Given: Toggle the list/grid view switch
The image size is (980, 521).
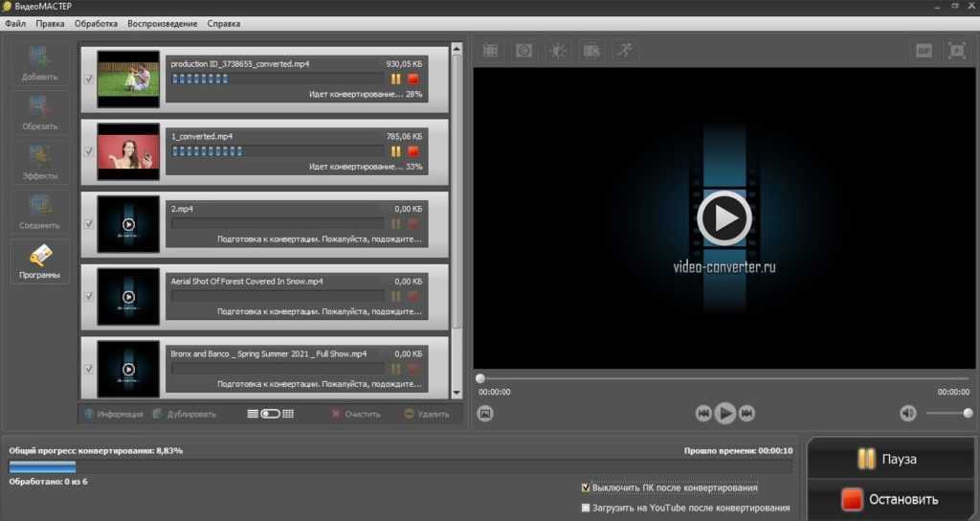Looking at the screenshot, I should point(270,414).
